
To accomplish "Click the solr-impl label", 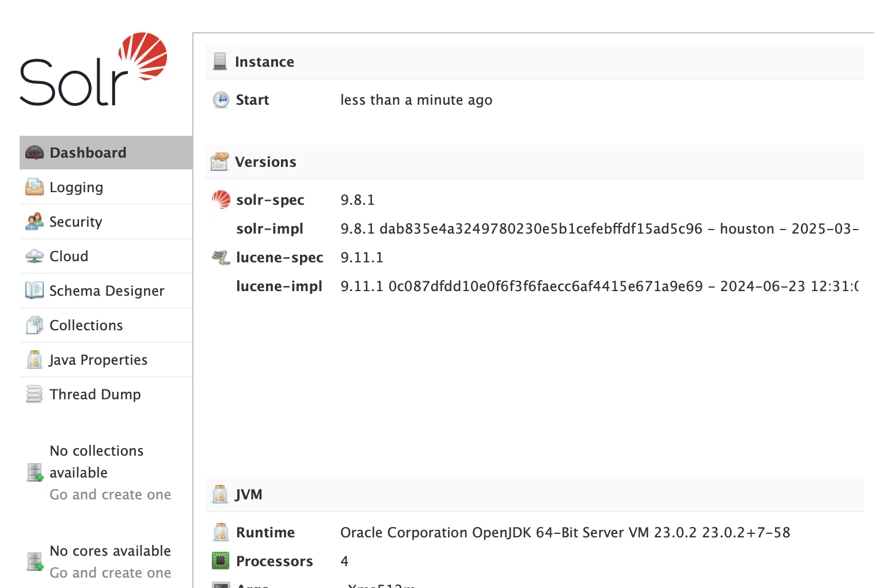I will [269, 229].
